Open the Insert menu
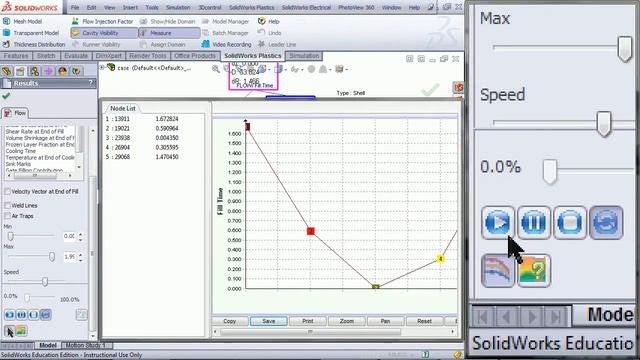This screenshot has width=640, height=360. [130, 7]
